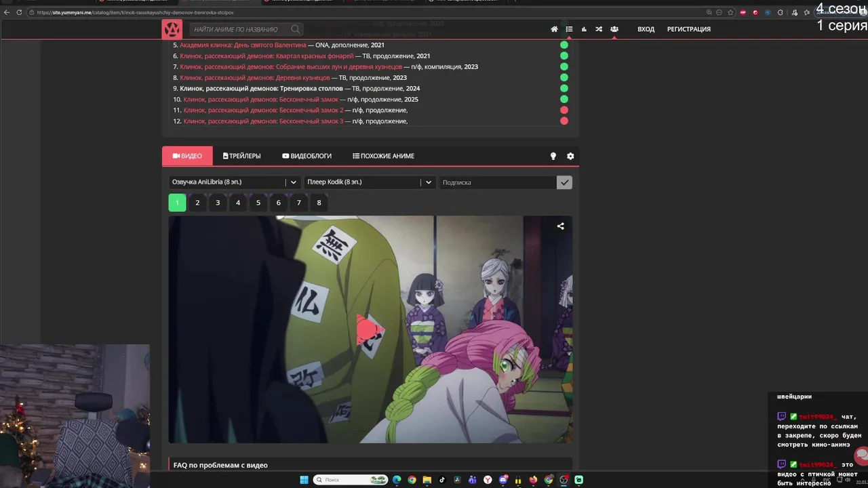
Task: Open the ABP extension icon
Action: [743, 12]
